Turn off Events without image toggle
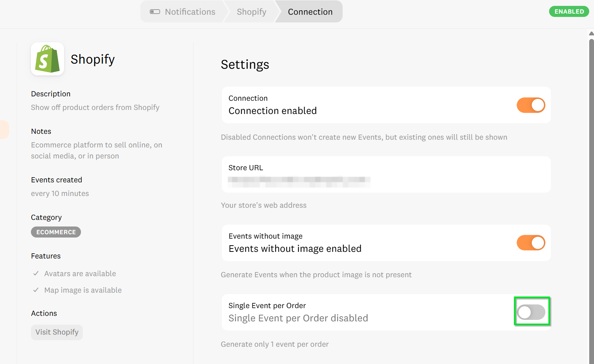Viewport: 594px width, 364px height. pos(531,243)
